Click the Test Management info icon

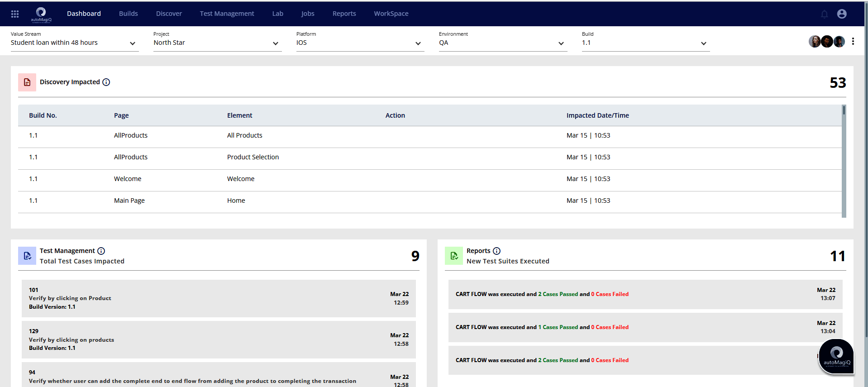(x=101, y=251)
